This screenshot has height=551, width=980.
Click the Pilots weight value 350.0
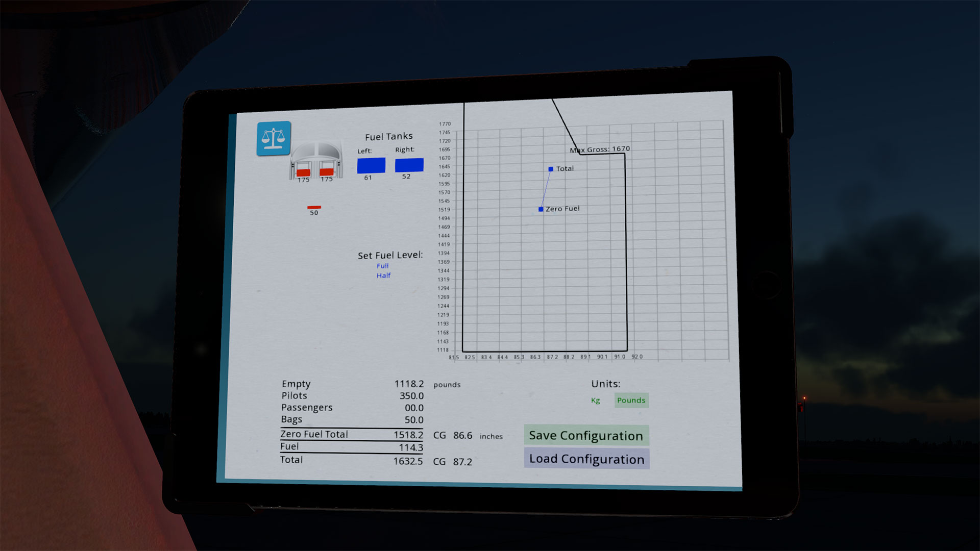tap(411, 396)
